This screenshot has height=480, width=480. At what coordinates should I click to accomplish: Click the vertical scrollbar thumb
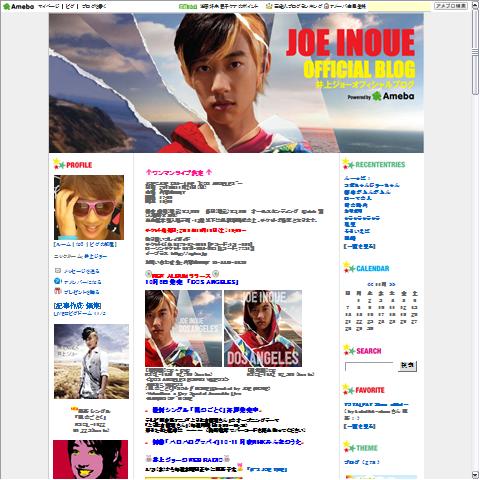coord(475,52)
